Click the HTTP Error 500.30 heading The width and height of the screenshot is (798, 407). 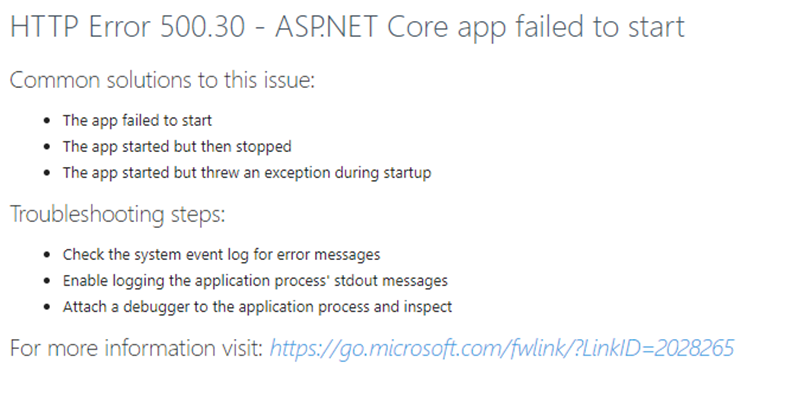[348, 26]
